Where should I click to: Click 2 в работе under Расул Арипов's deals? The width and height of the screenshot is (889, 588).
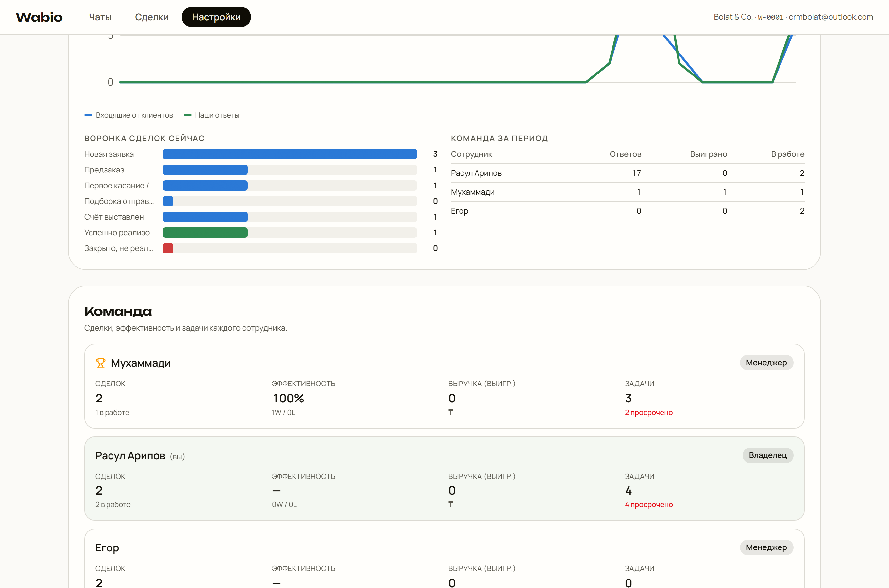pos(113,505)
